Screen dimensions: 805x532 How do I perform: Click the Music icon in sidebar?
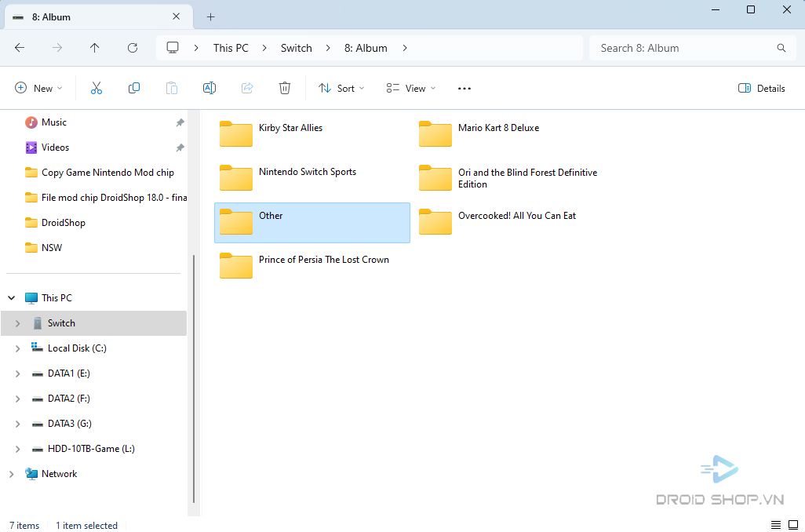click(x=31, y=122)
